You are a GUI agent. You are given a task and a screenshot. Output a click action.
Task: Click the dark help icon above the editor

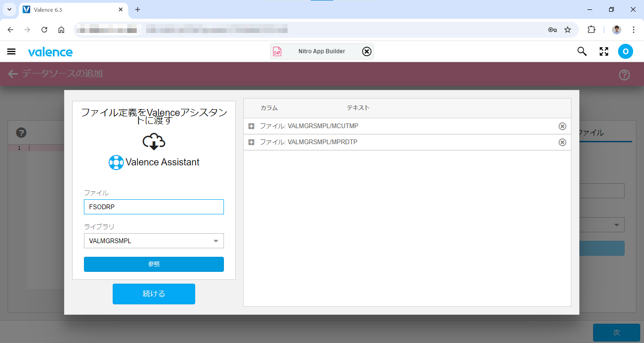pos(21,132)
